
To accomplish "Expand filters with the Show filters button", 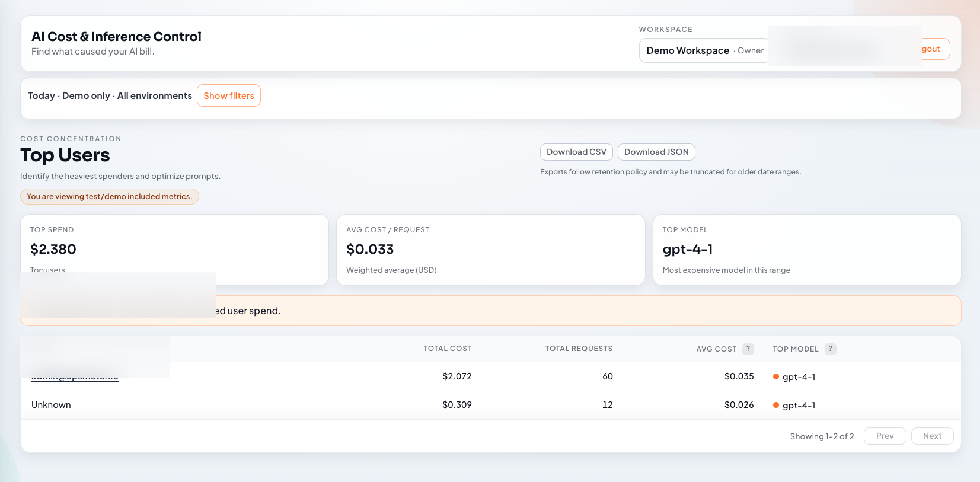I will (228, 95).
